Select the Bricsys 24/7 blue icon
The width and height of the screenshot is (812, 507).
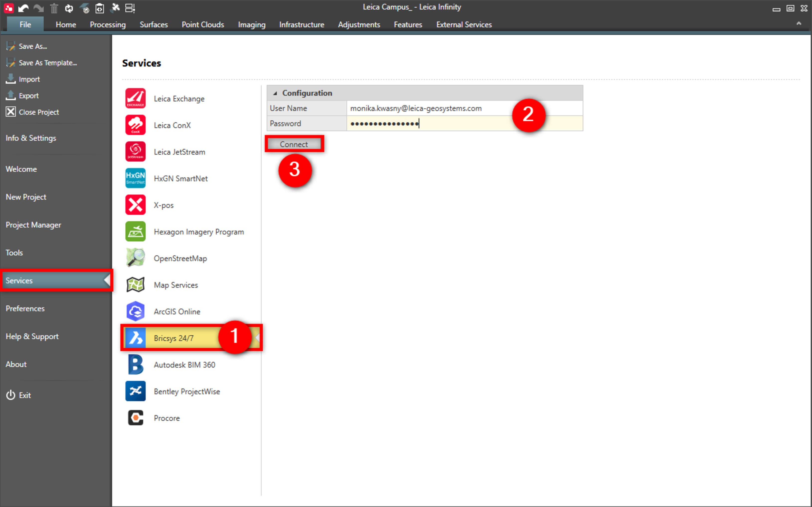pos(135,338)
